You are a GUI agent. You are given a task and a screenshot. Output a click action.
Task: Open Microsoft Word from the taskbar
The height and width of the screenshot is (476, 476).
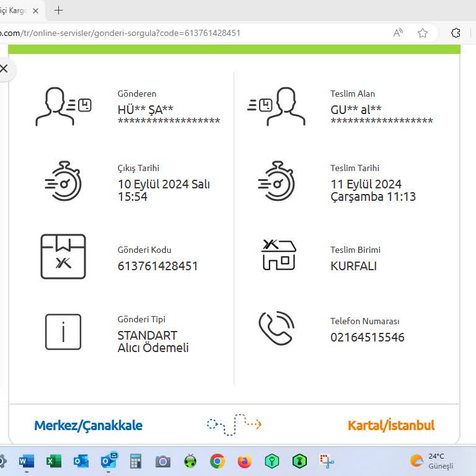(27, 461)
